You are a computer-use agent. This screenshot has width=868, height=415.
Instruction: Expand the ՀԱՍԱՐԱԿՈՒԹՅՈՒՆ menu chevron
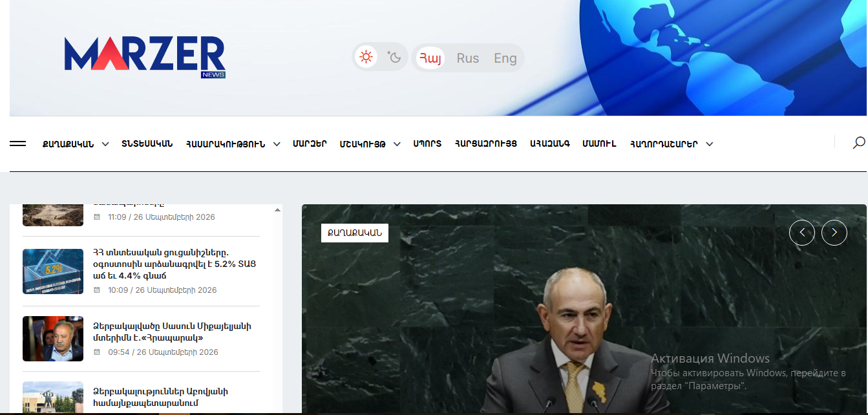click(x=277, y=144)
